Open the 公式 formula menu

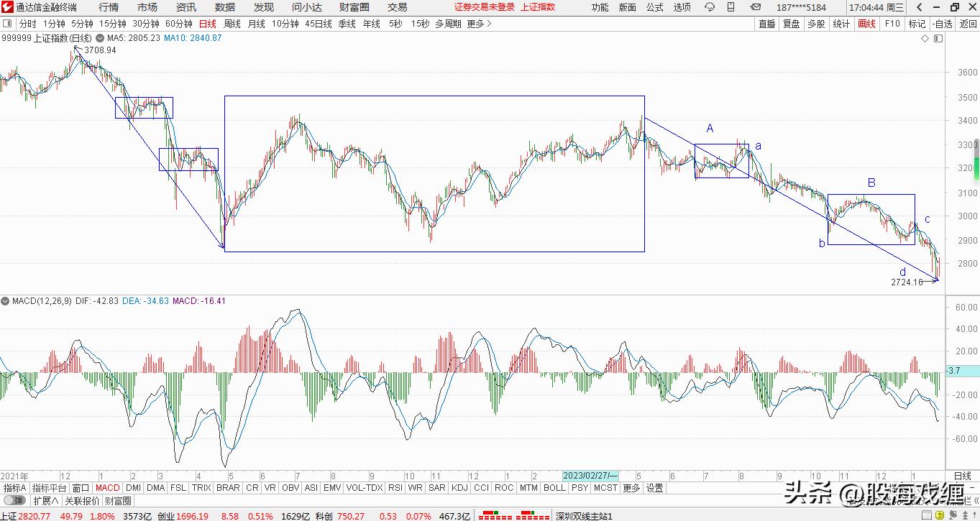tap(654, 7)
